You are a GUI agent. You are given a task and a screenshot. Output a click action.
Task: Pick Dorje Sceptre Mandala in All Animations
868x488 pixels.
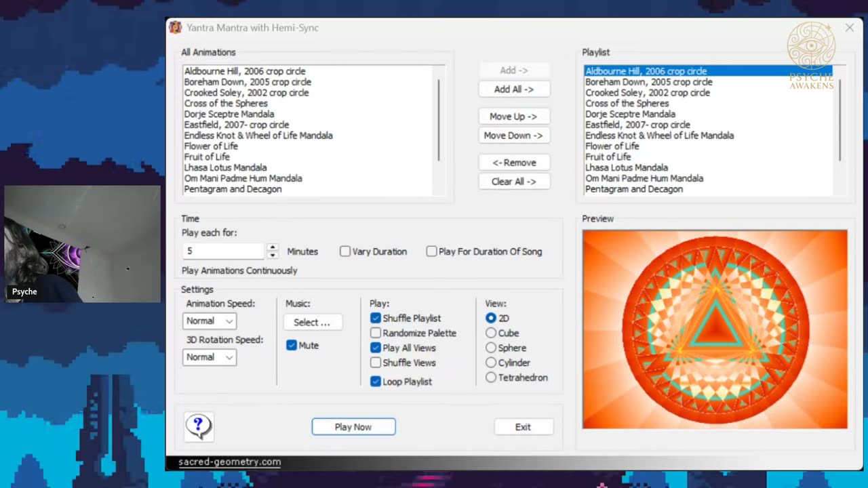[229, 115]
